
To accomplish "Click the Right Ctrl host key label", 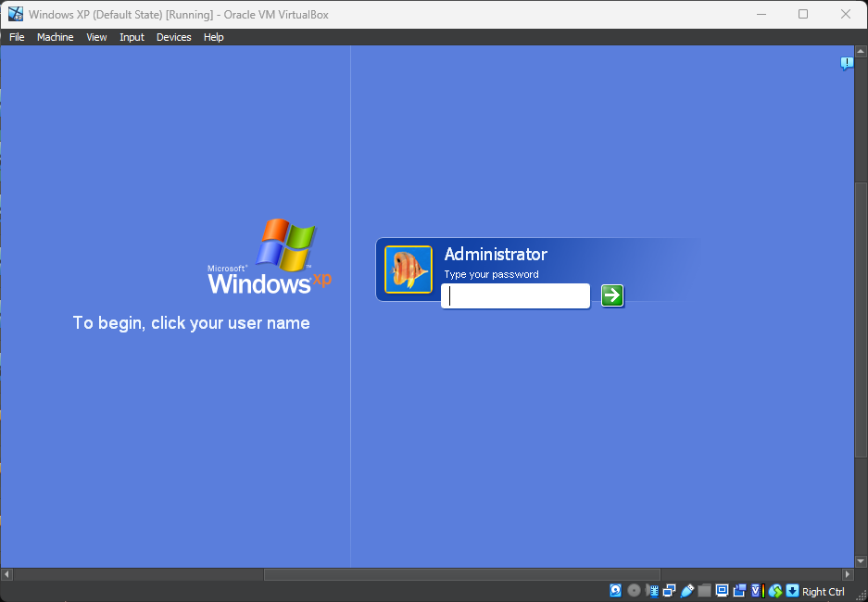I will 824,592.
